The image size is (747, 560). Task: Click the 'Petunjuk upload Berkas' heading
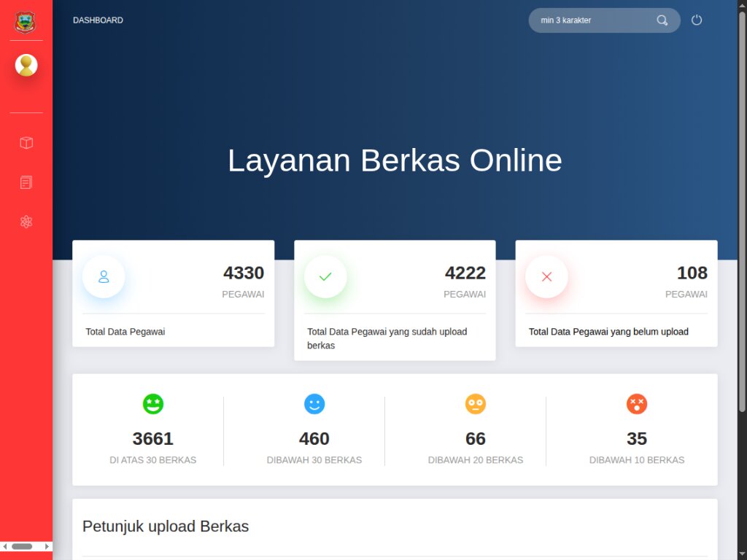pos(166,526)
